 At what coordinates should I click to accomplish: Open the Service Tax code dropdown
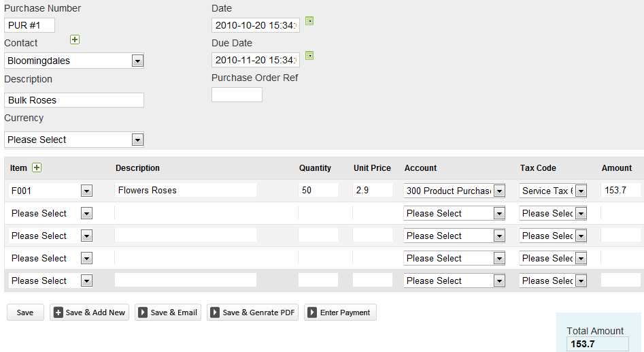pos(581,191)
